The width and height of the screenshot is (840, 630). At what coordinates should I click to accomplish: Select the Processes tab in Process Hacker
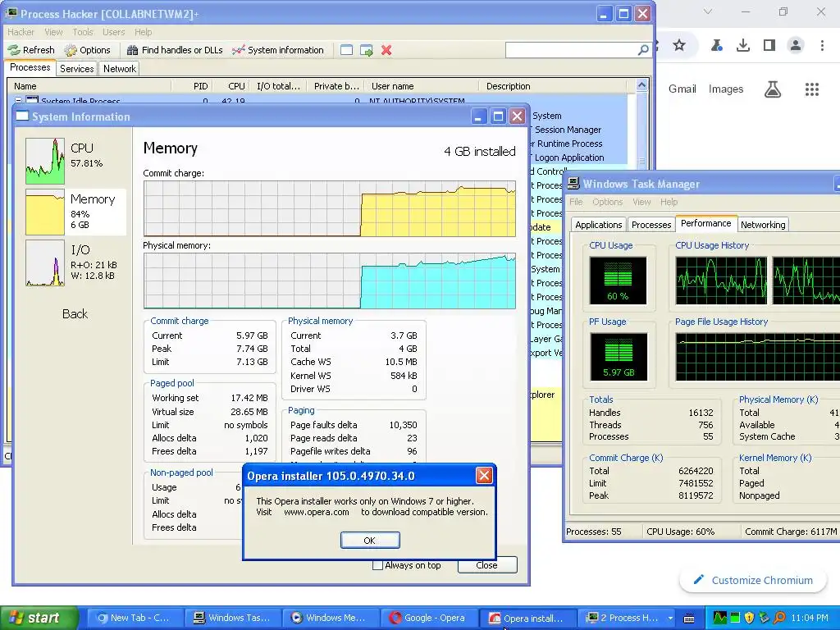point(30,67)
